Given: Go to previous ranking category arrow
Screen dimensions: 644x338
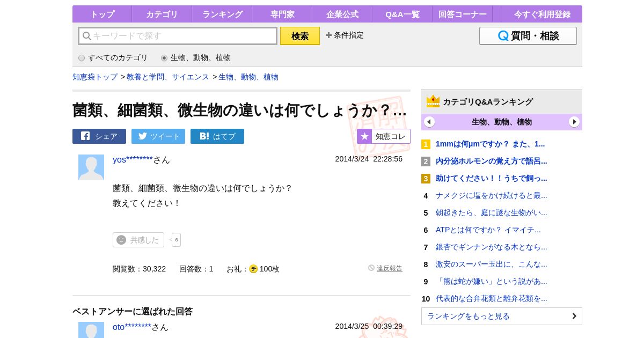Looking at the screenshot, I should coord(429,122).
